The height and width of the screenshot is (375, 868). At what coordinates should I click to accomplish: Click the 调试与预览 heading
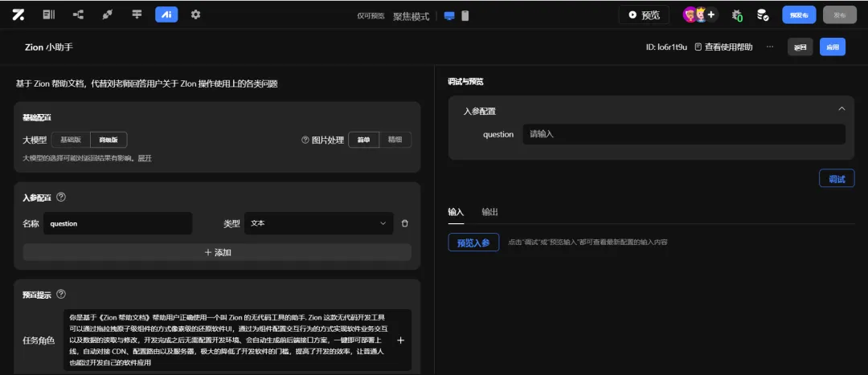click(x=465, y=82)
